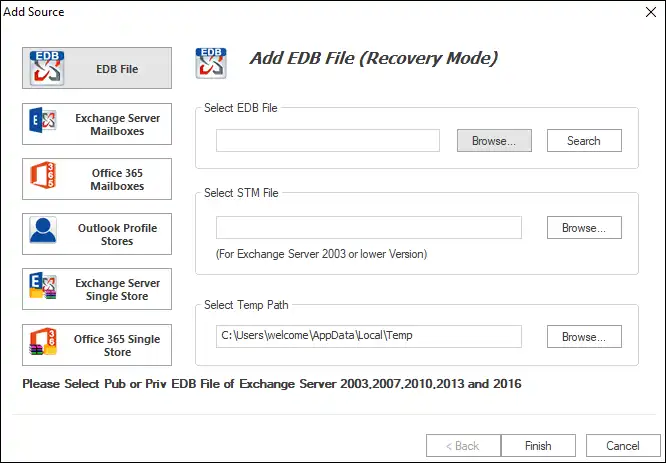This screenshot has height=463, width=666.
Task: Cancel the Add Source dialog
Action: click(x=623, y=446)
